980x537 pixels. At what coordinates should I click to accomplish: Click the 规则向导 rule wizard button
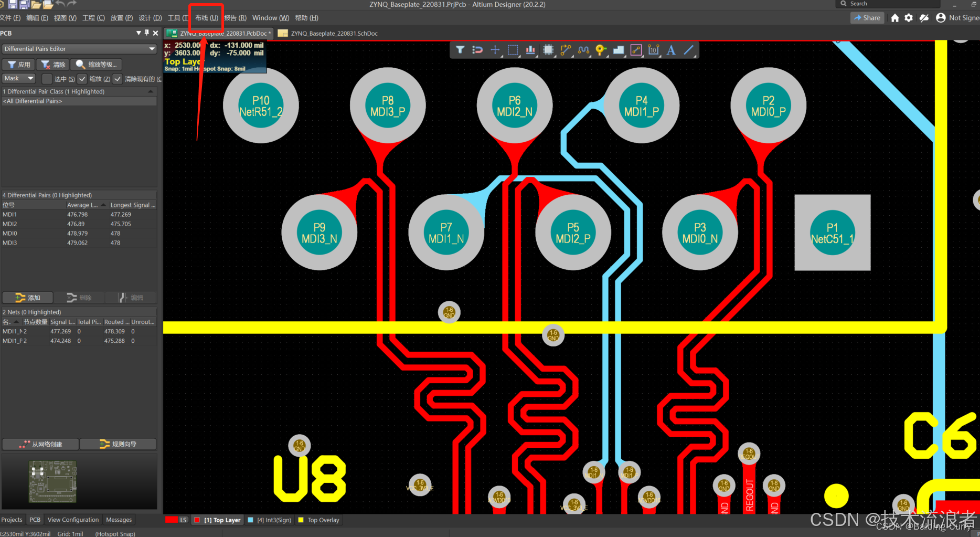tap(118, 444)
